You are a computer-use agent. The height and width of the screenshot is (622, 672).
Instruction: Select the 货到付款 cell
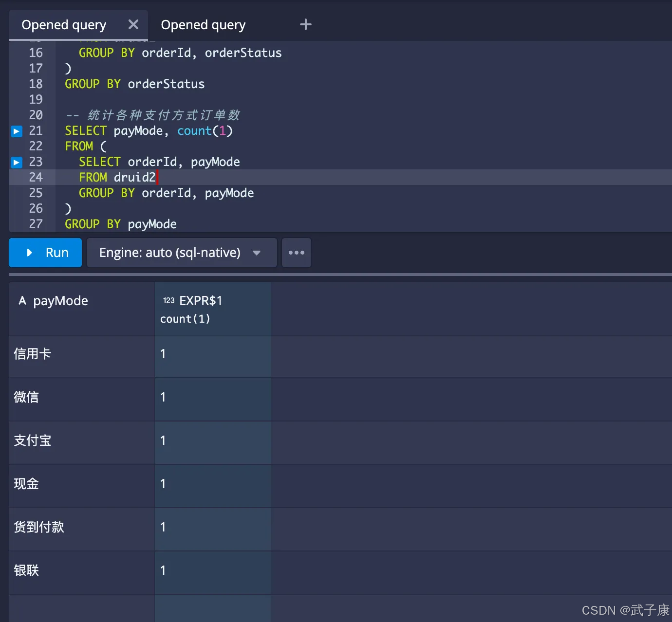(82, 530)
